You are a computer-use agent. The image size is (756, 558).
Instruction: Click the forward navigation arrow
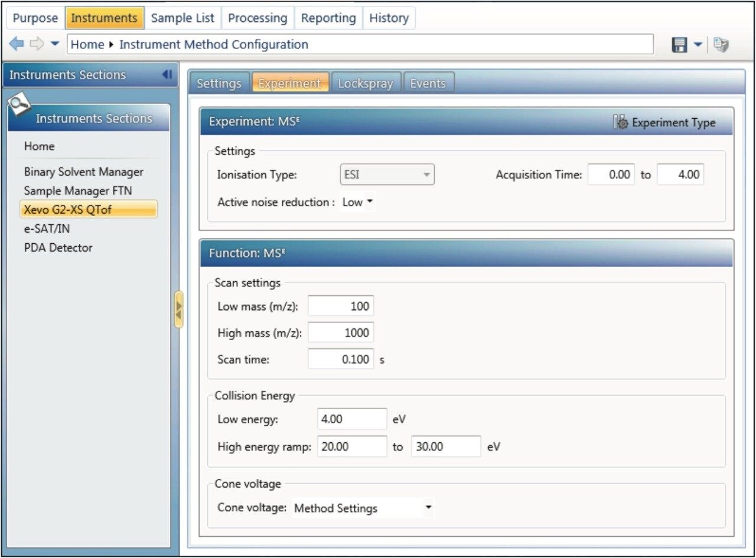coord(37,44)
